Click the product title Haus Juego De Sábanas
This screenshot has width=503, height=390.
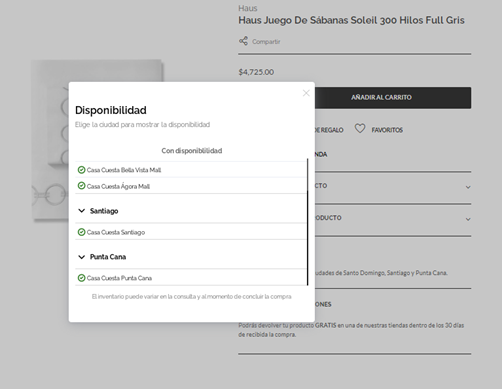351,20
